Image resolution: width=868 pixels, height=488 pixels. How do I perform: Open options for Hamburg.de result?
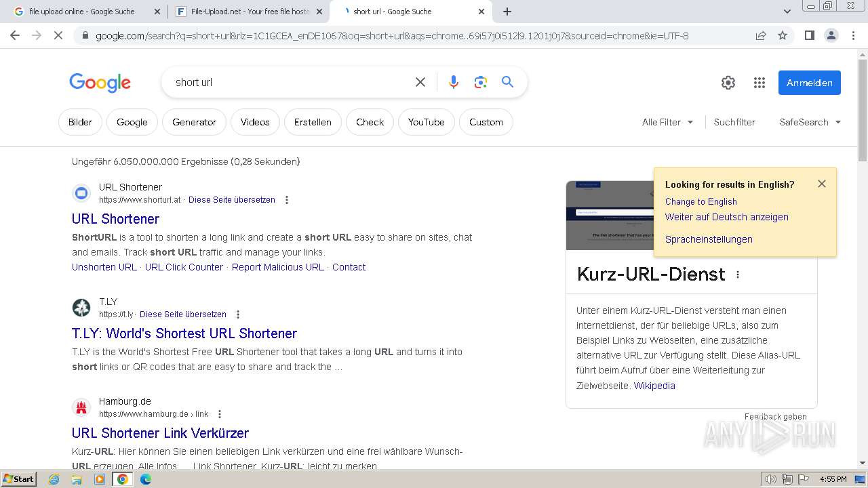[220, 414]
